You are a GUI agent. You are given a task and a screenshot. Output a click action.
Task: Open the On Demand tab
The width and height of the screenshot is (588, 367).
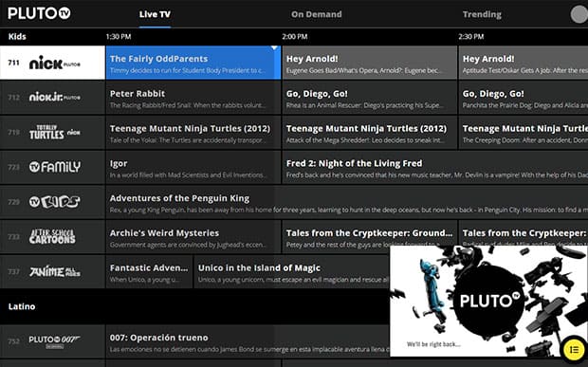click(317, 14)
